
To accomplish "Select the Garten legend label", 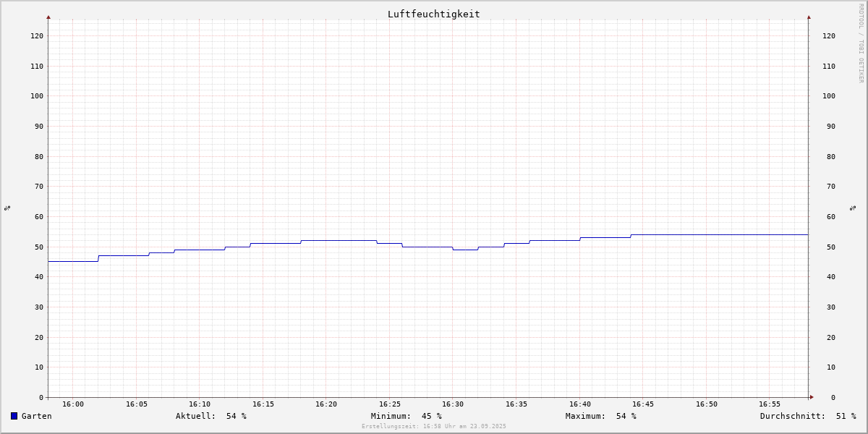I will (x=36, y=416).
